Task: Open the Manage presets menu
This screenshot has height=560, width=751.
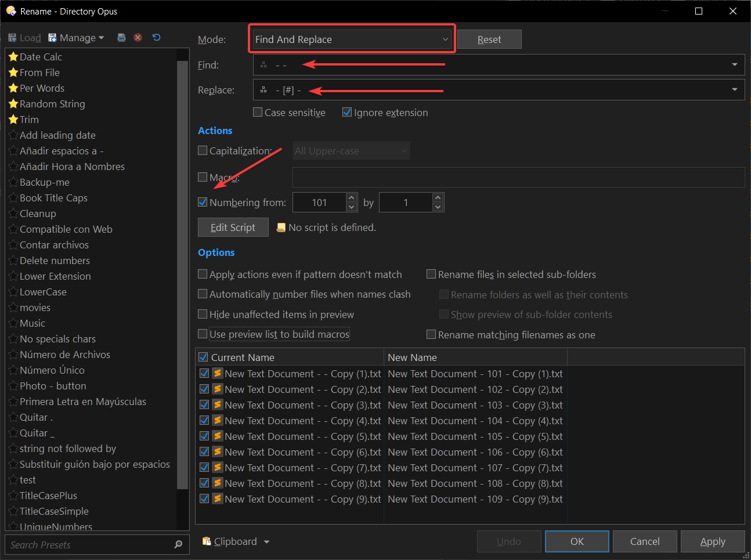Action: [x=76, y=38]
